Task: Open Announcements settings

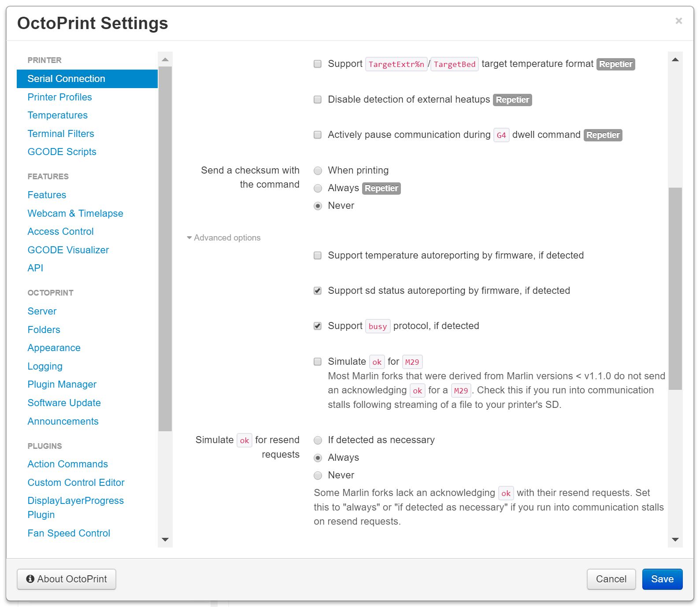Action: (x=63, y=422)
